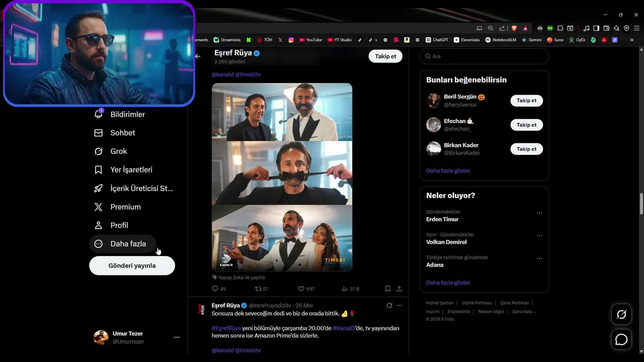This screenshot has height=362, width=644.
Task: Open Bildirimler notifications bell icon
Action: 99,114
